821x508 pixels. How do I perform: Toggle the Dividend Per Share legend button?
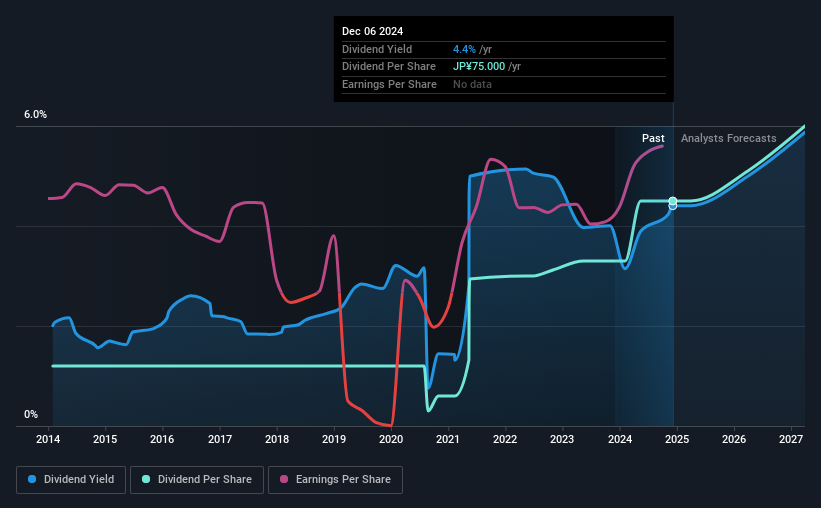[197, 480]
